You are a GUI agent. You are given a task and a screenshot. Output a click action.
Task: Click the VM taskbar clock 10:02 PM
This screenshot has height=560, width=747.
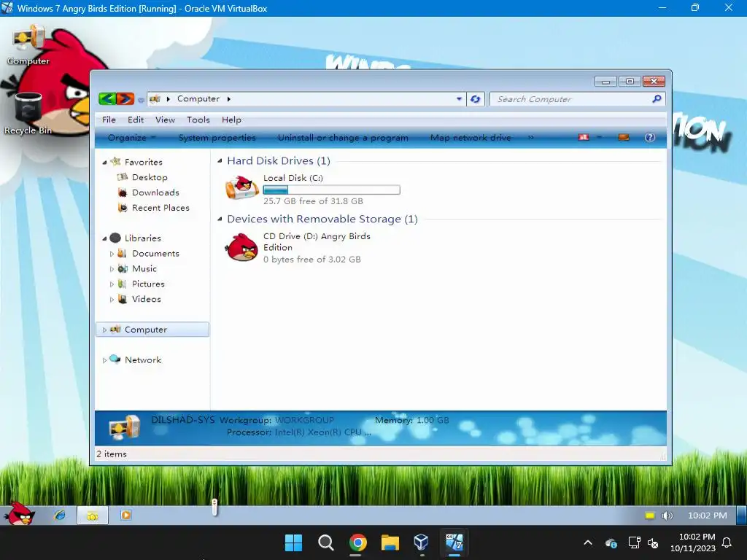(708, 516)
